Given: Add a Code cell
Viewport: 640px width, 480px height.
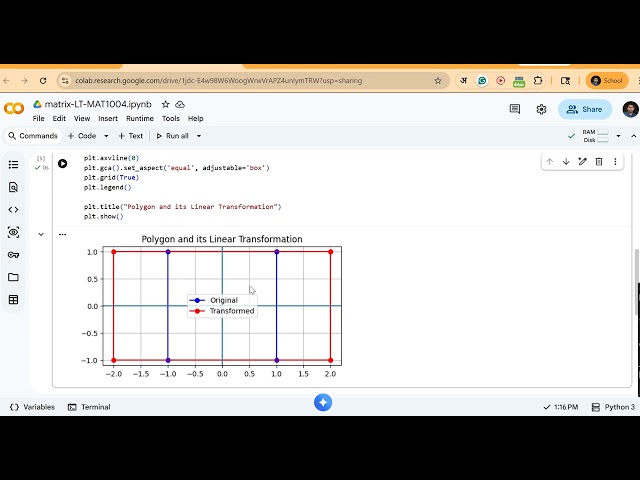Looking at the screenshot, I should point(82,136).
